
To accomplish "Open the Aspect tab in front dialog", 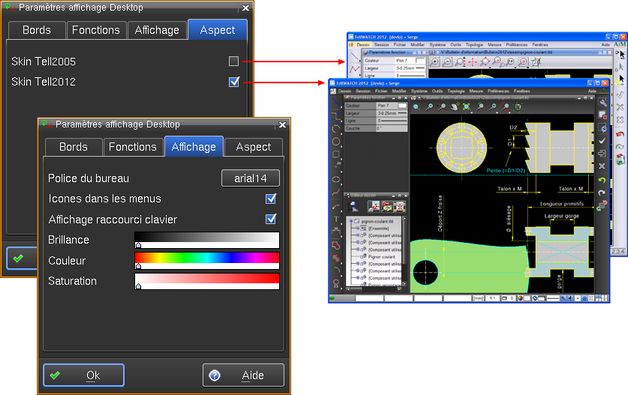I will tap(253, 147).
